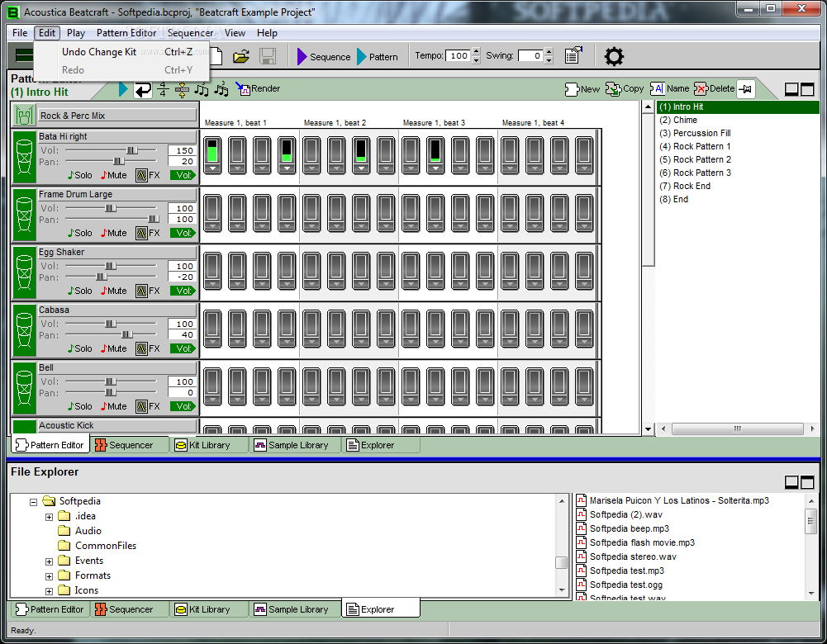Screen dimensions: 827x644
Task: Open the File menu
Action: (x=20, y=33)
